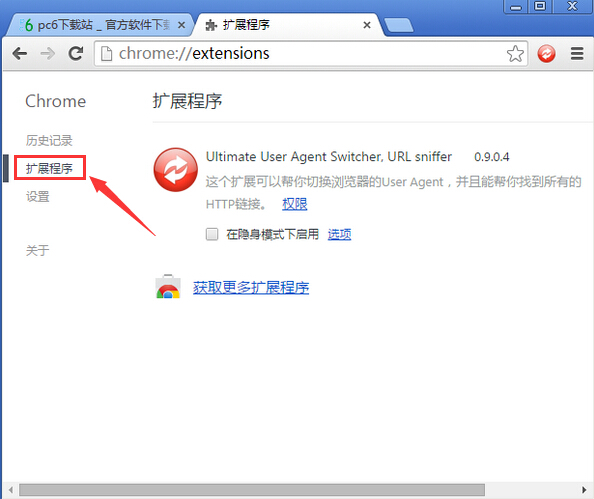Viewport: 594px width, 499px height.
Task: Open 关于 from the sidebar
Action: click(x=38, y=250)
